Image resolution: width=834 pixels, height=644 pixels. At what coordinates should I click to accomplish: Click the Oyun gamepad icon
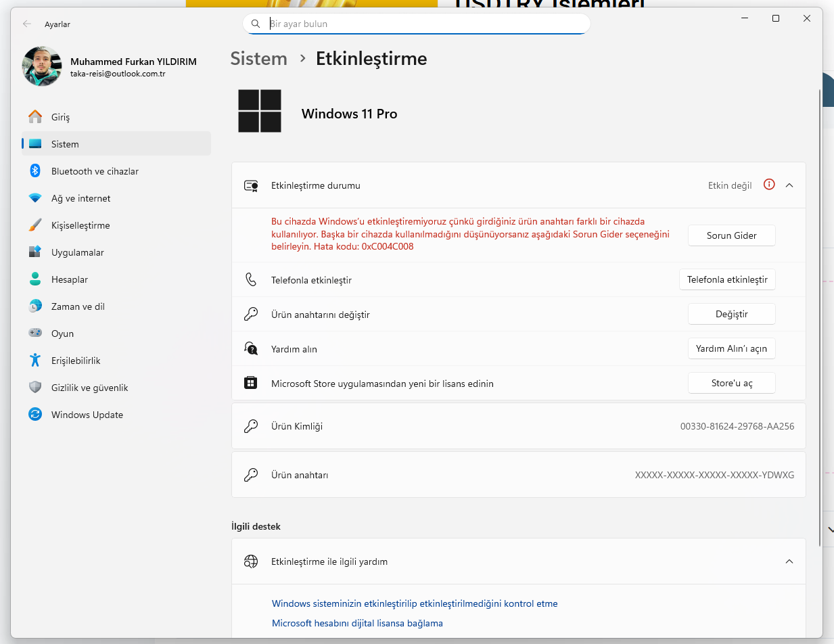(x=35, y=333)
